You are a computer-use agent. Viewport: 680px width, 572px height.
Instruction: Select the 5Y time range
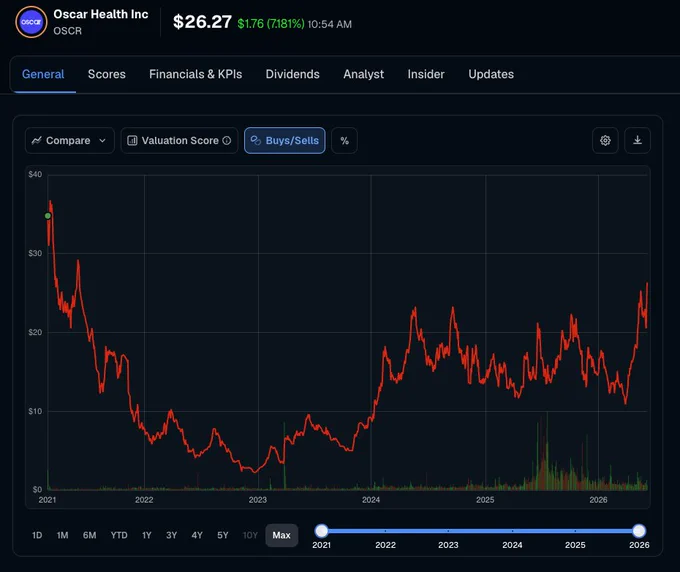222,535
